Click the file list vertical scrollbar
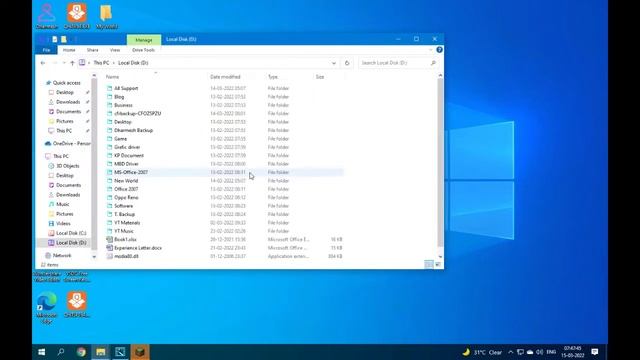 click(440, 163)
